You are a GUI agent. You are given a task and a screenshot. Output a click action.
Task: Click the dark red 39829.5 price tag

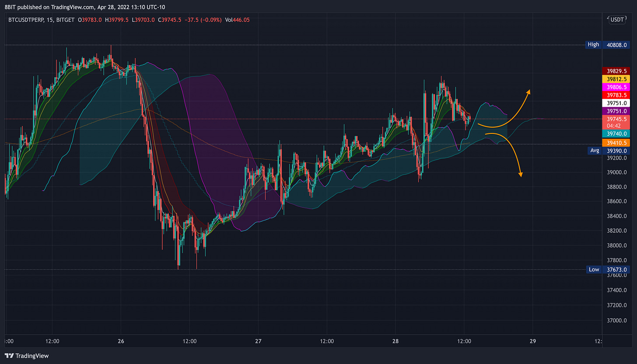point(616,71)
